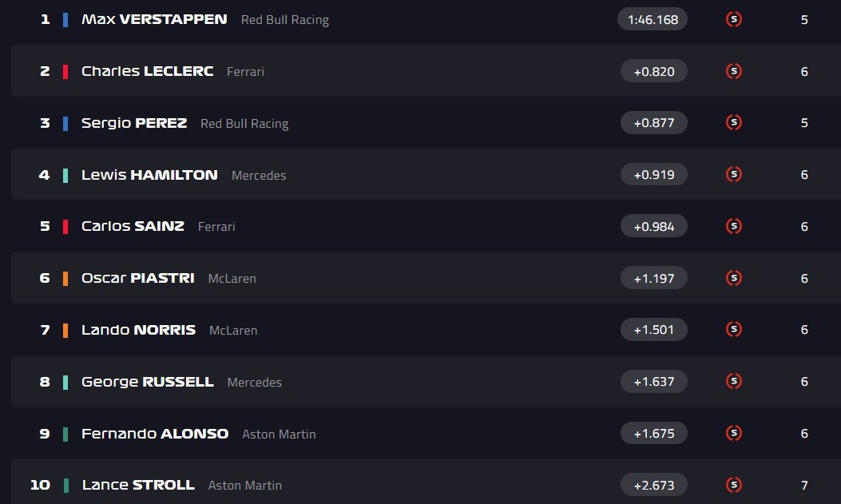This screenshot has height=504, width=841.
Task: Click the lap count 6 in Norris's row
Action: pyautogui.click(x=804, y=329)
